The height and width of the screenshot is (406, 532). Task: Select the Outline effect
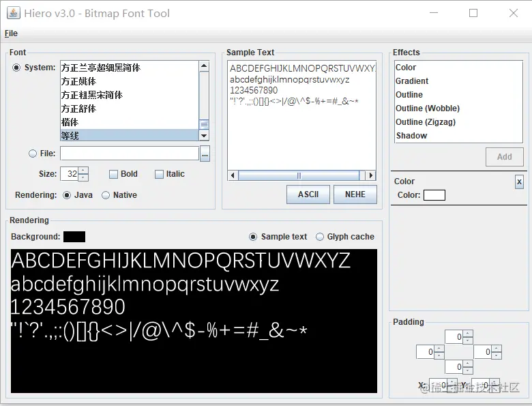tap(458, 95)
